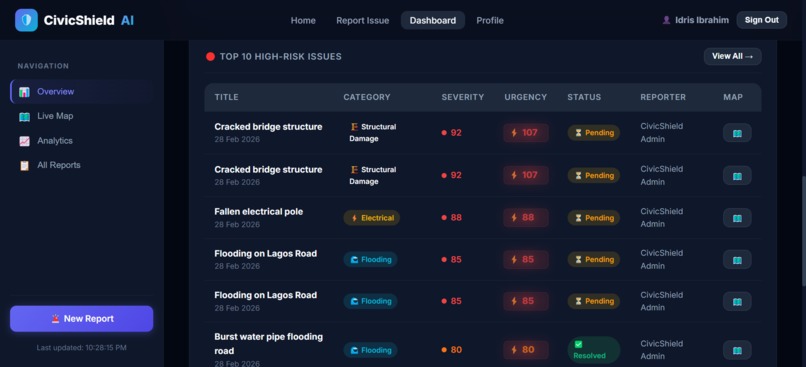Open the Profile page
This screenshot has width=806, height=367.
tap(490, 21)
